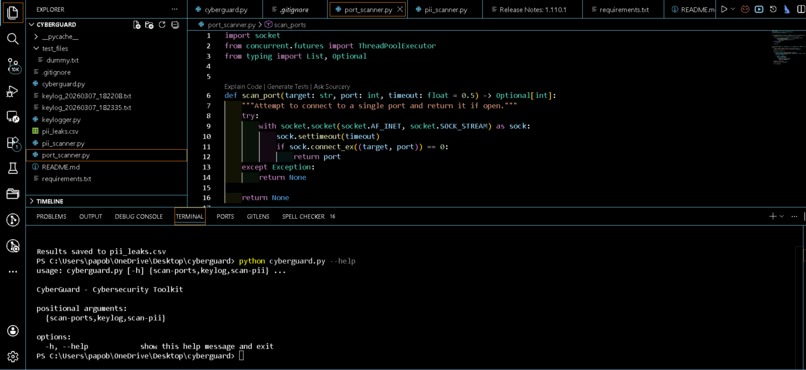Collapse all folders in Explorer
Screen dimensions: 806x370
175,25
